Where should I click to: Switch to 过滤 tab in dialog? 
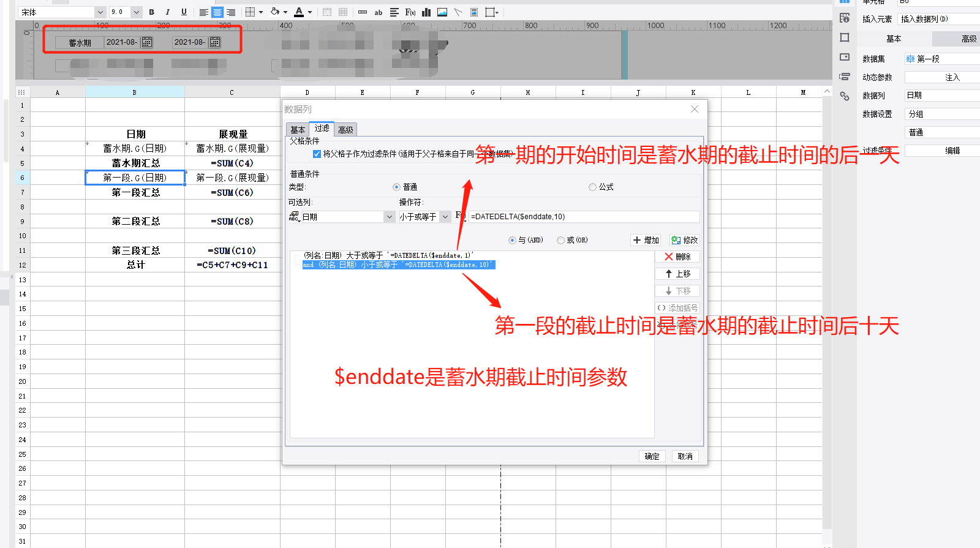[322, 129]
